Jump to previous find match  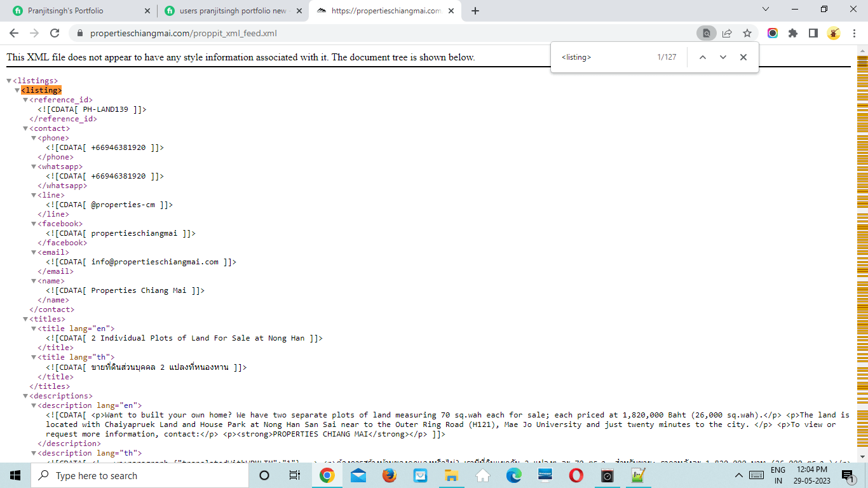click(x=703, y=57)
